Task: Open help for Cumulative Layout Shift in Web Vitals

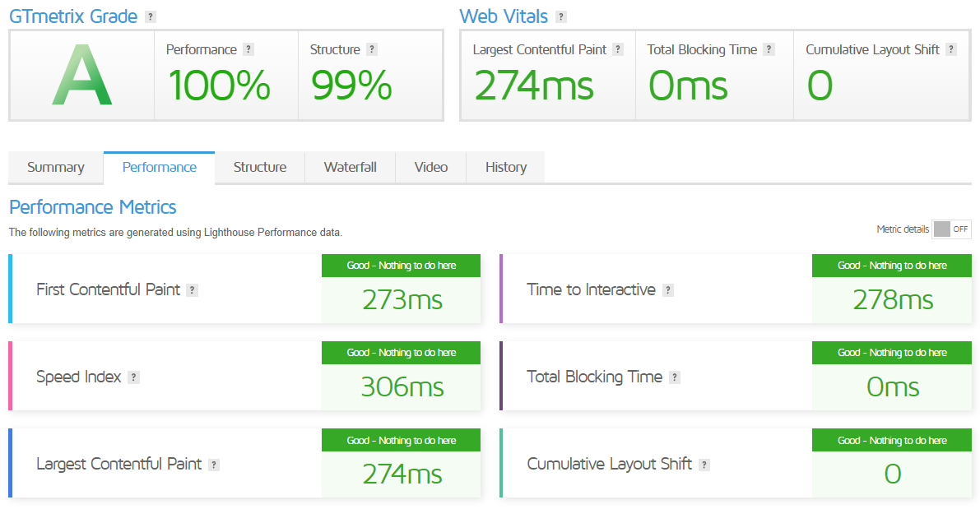Action: click(x=951, y=49)
